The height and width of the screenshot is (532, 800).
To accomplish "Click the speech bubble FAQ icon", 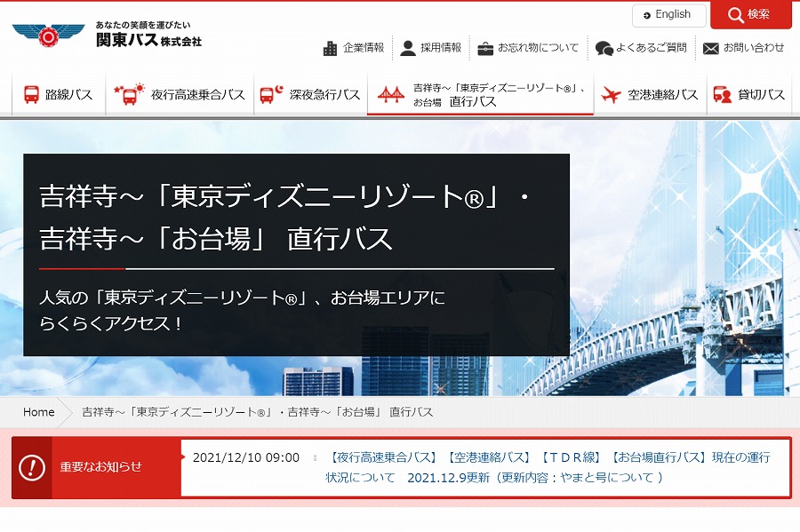I will (x=604, y=49).
